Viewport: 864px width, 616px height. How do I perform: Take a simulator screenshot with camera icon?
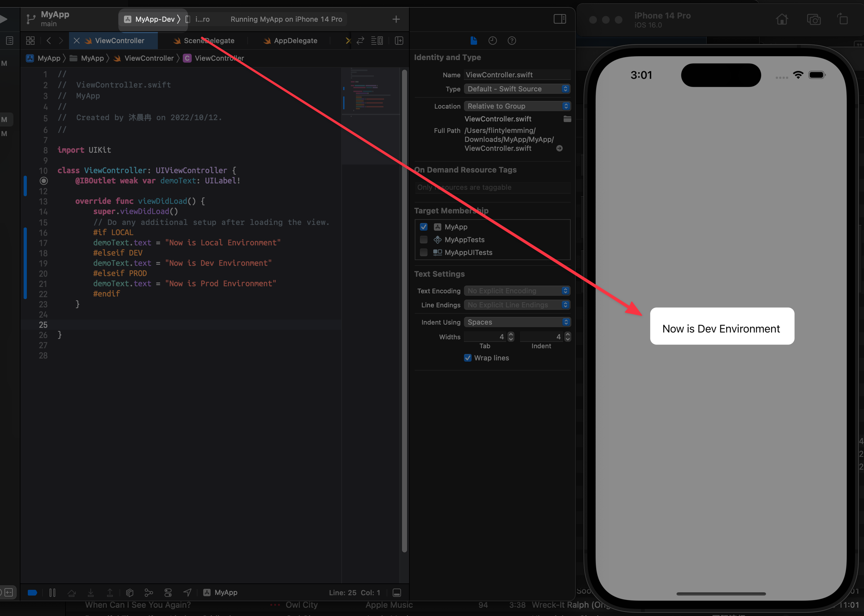[814, 19]
